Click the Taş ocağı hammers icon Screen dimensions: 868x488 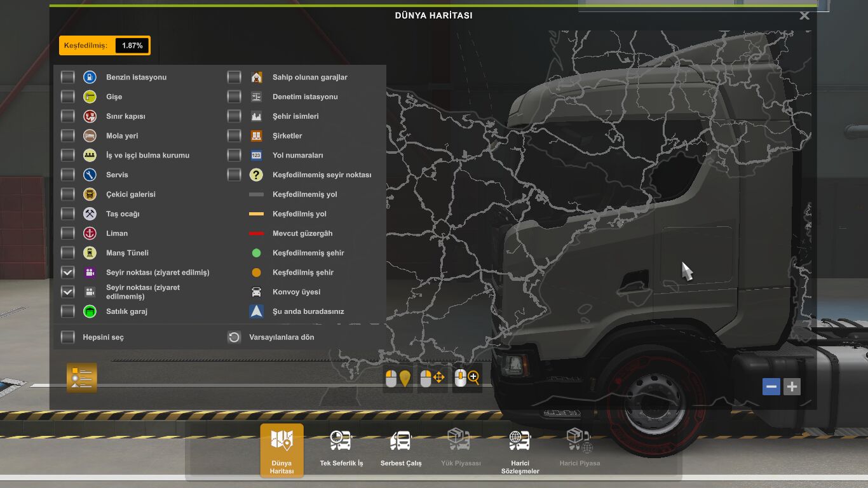pos(90,213)
